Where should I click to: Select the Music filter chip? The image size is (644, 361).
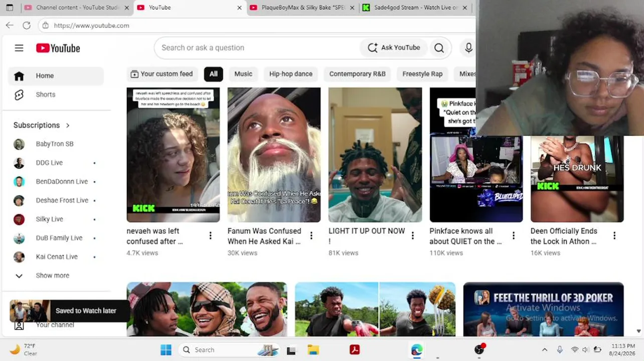(243, 74)
